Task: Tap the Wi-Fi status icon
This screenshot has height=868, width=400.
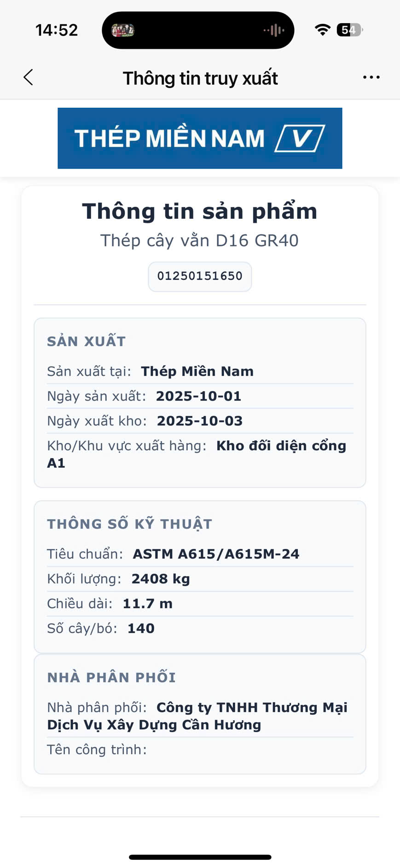Action: 323,30
